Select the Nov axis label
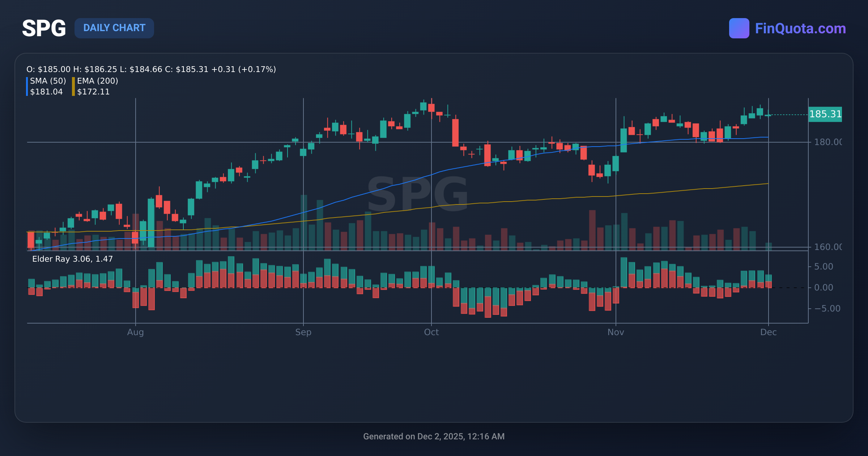This screenshot has height=456, width=868. point(616,332)
